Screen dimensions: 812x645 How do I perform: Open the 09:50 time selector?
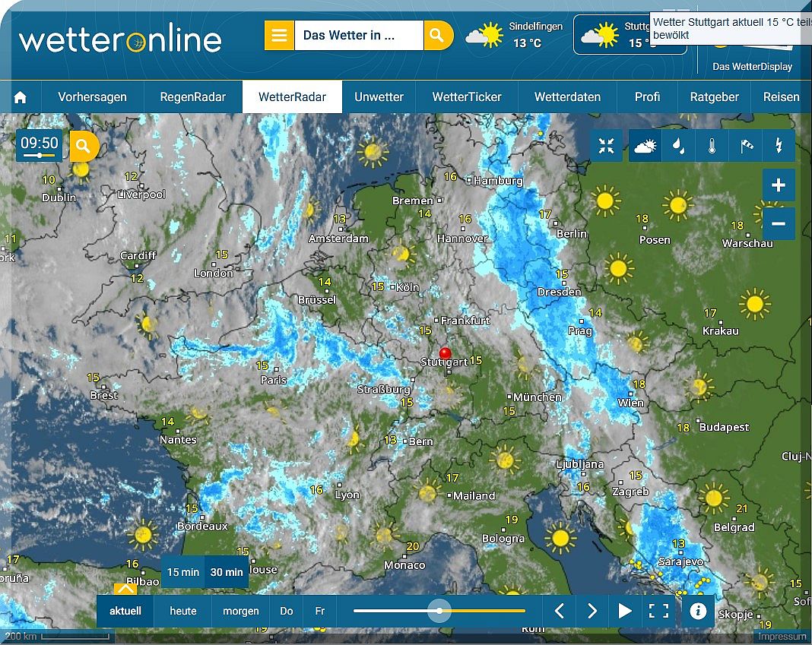coord(40,145)
